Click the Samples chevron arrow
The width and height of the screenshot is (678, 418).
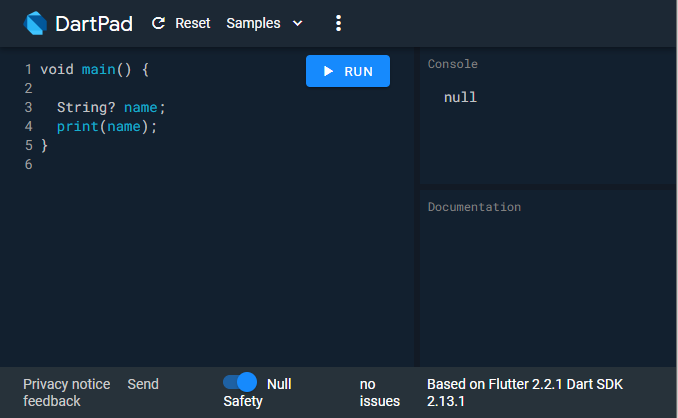297,23
